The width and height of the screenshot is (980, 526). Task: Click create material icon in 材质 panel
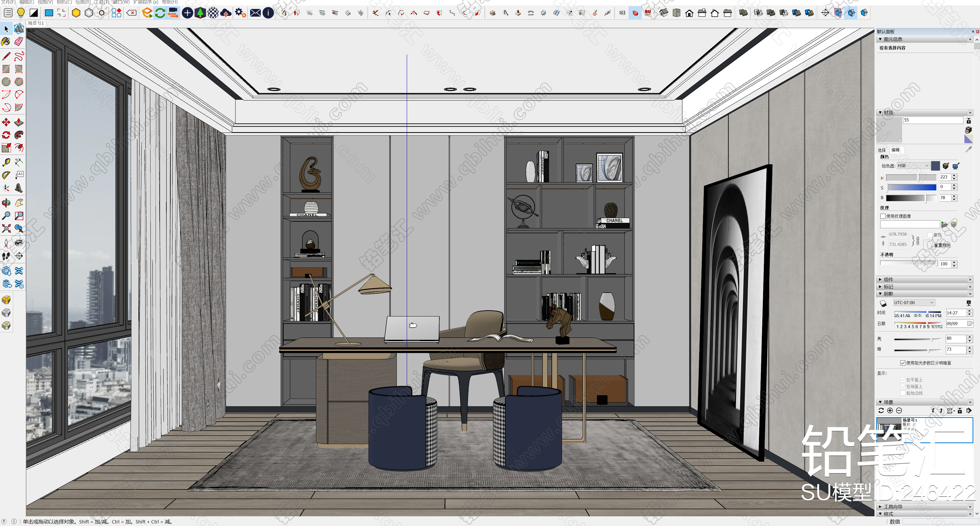tap(968, 130)
